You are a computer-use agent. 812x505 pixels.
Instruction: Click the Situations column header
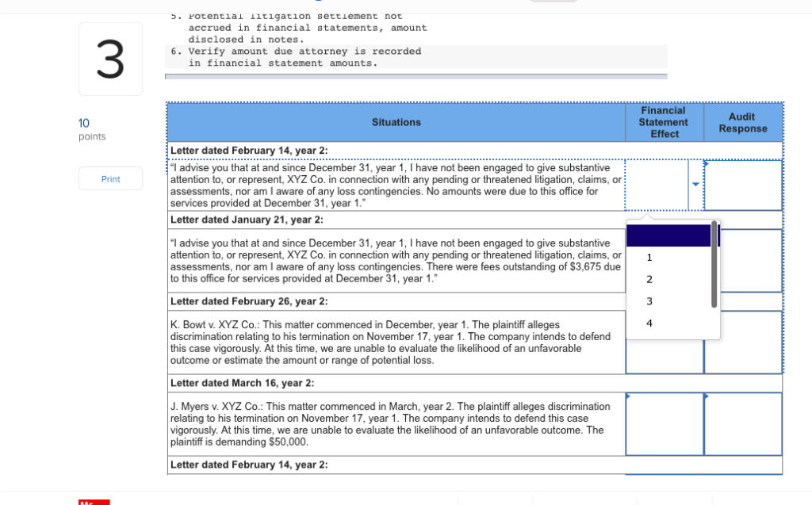[x=396, y=122]
